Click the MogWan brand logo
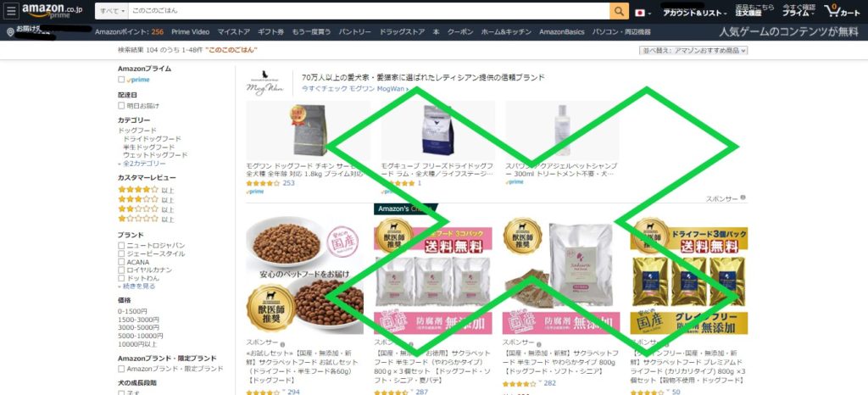The height and width of the screenshot is (395, 868). coord(264,82)
